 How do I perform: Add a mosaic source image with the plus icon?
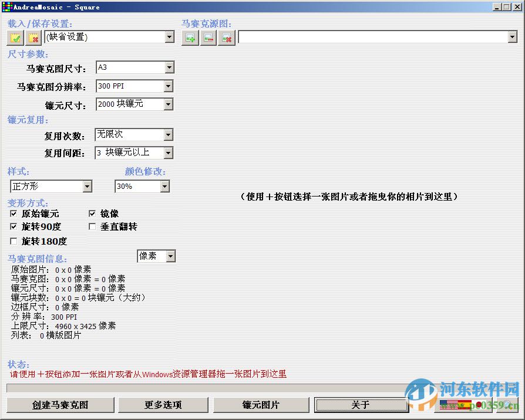click(190, 37)
